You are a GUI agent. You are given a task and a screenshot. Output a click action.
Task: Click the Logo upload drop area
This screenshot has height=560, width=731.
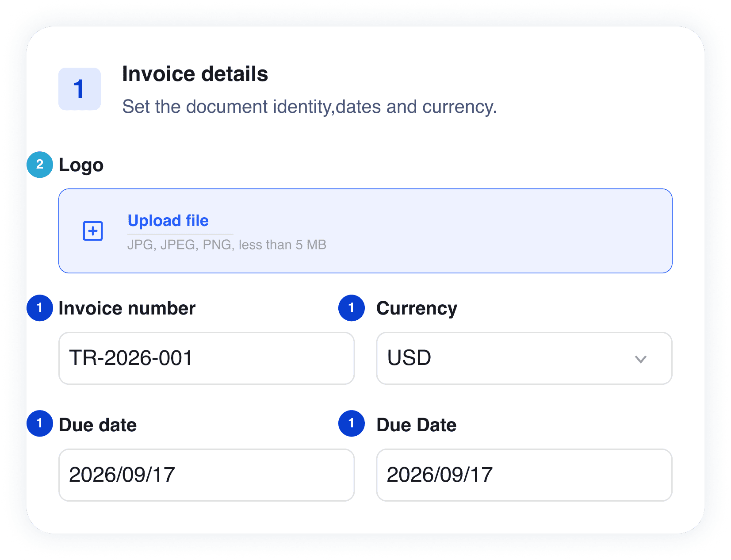(x=365, y=231)
